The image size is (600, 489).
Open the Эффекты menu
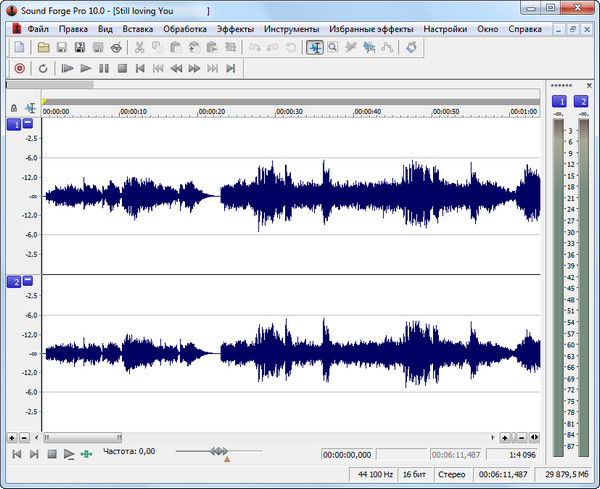point(236,29)
